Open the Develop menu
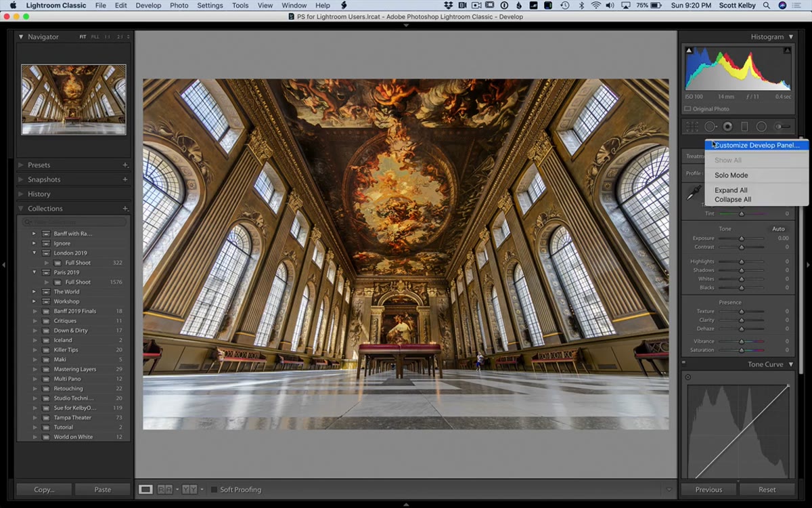This screenshot has height=508, width=812. [x=148, y=5]
